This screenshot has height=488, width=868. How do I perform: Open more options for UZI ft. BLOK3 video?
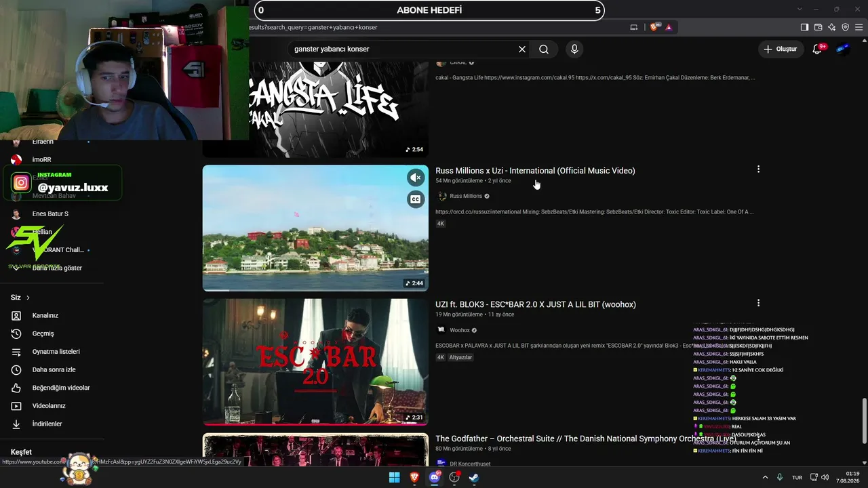point(758,303)
